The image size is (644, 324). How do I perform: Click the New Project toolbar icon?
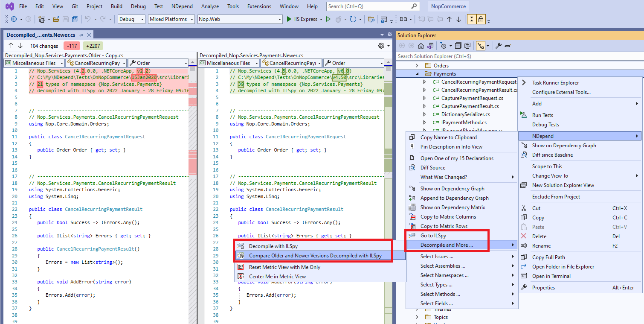[41, 19]
